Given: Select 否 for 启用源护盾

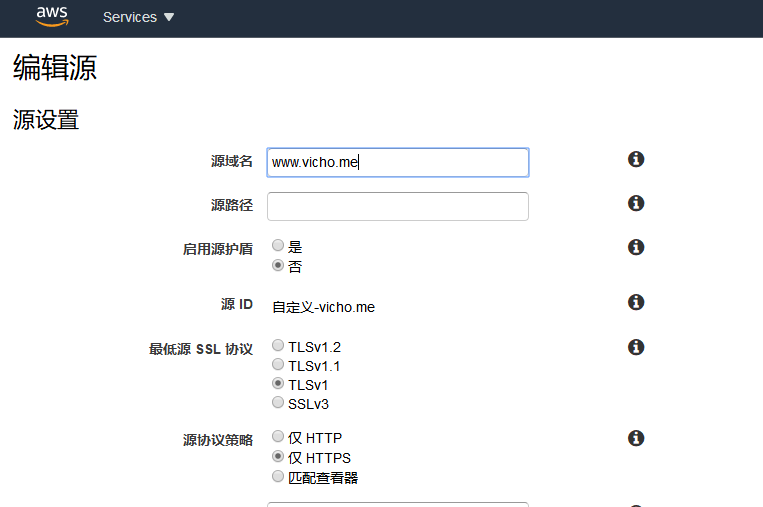Looking at the screenshot, I should click(278, 266).
